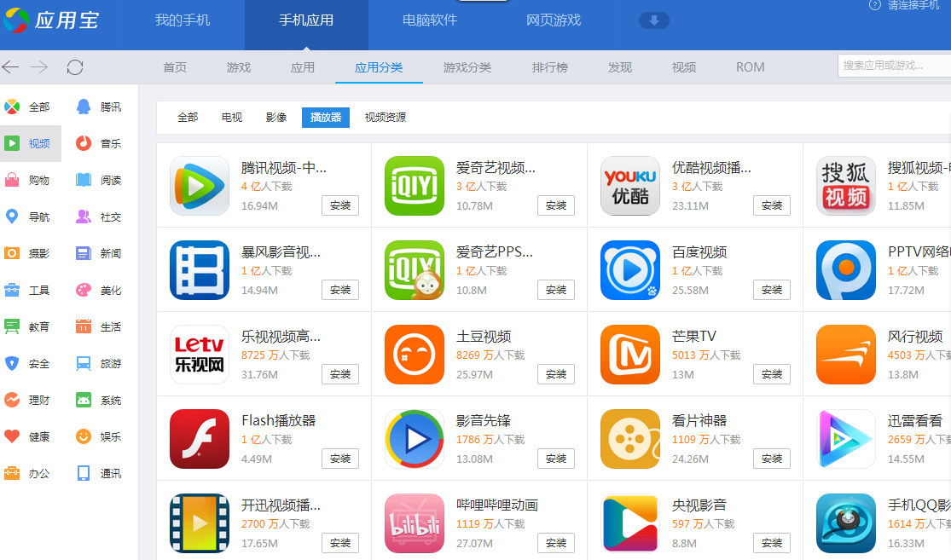
Task: Select the 理财 category in sidebar
Action: coord(26,400)
